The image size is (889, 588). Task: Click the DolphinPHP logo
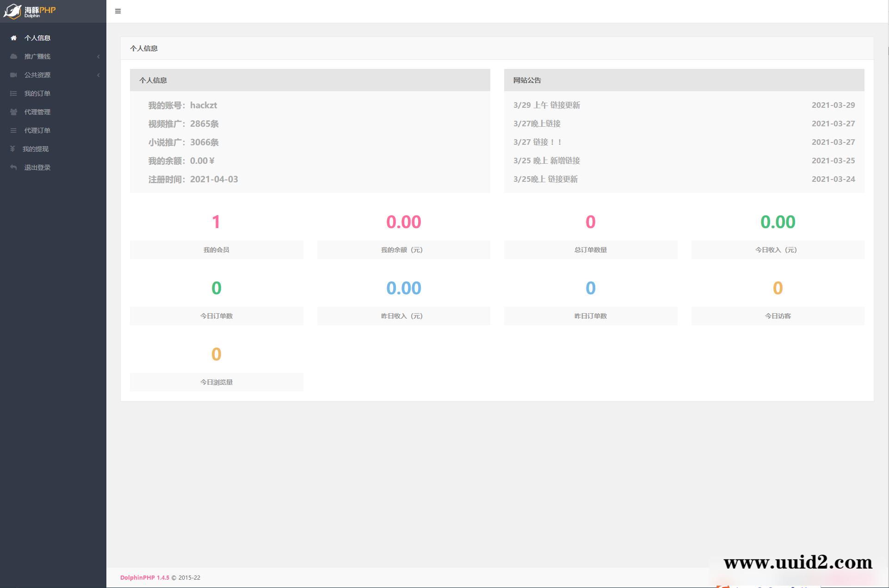coord(30,11)
